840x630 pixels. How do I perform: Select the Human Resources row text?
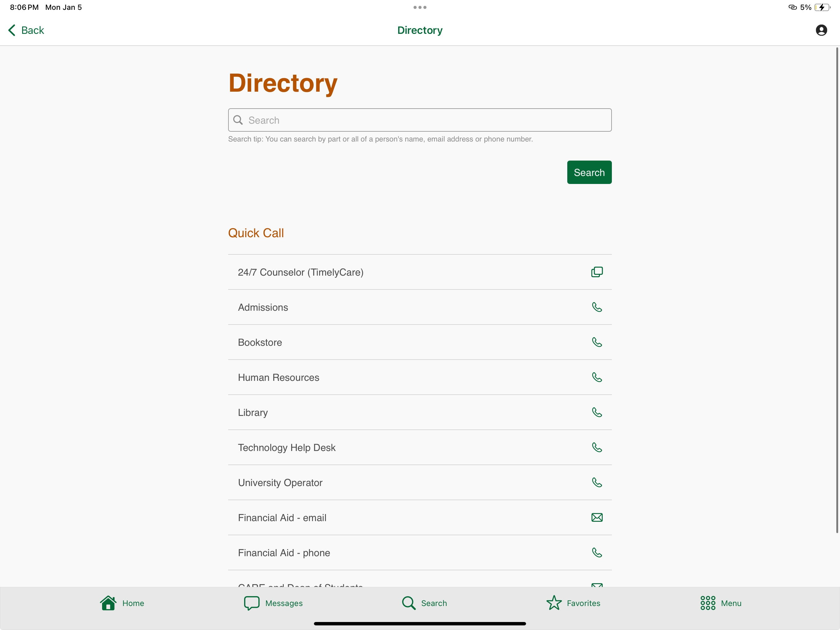278,377
